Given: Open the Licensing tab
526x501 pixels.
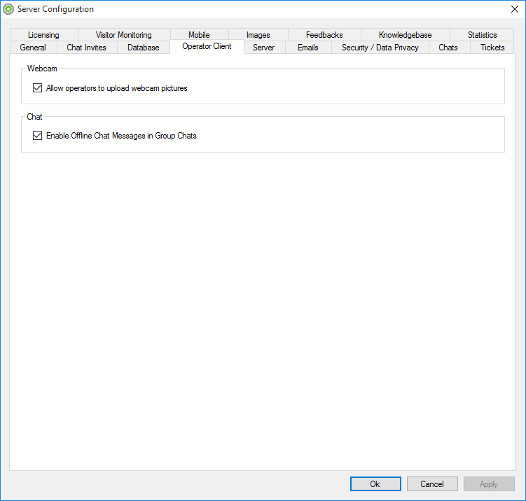Looking at the screenshot, I should (44, 35).
